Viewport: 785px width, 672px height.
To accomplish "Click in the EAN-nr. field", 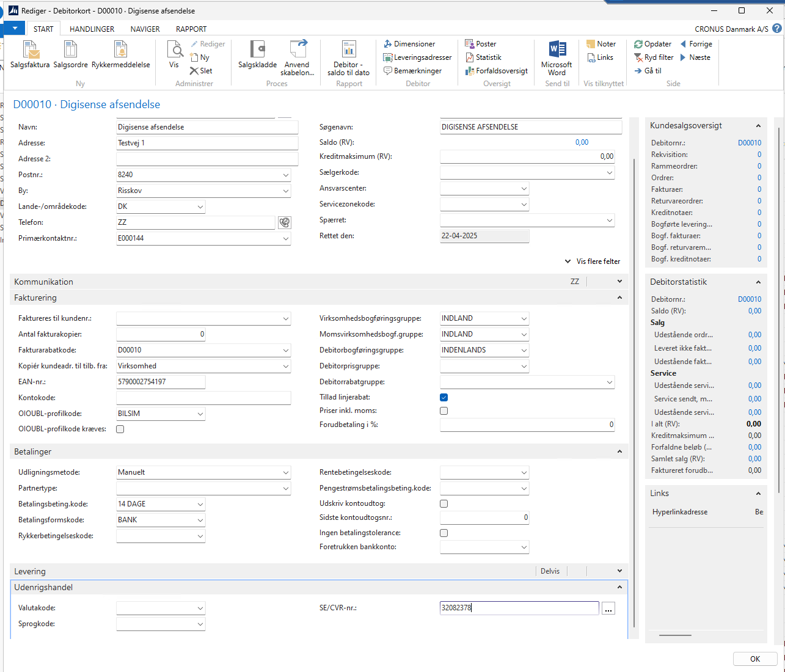I will 161,382.
